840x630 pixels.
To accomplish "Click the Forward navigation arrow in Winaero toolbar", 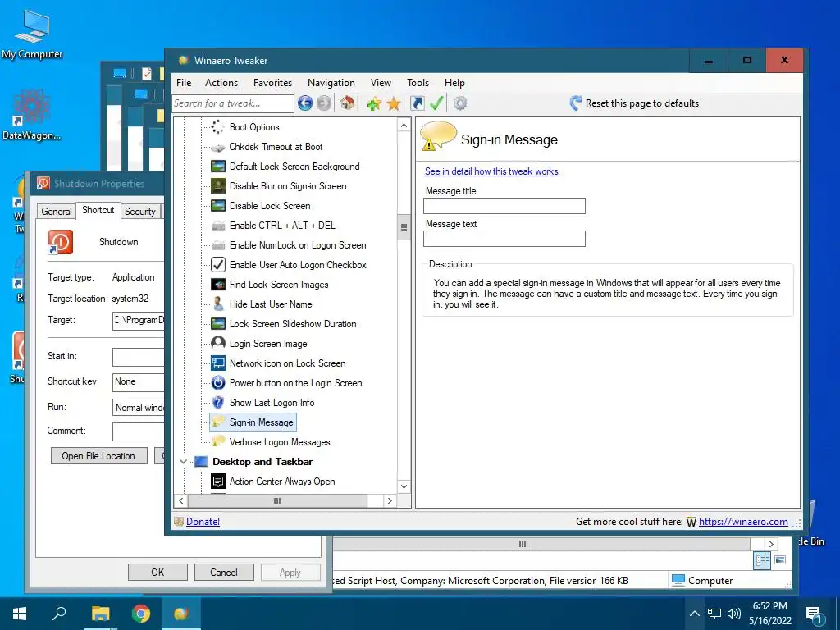I will (323, 103).
